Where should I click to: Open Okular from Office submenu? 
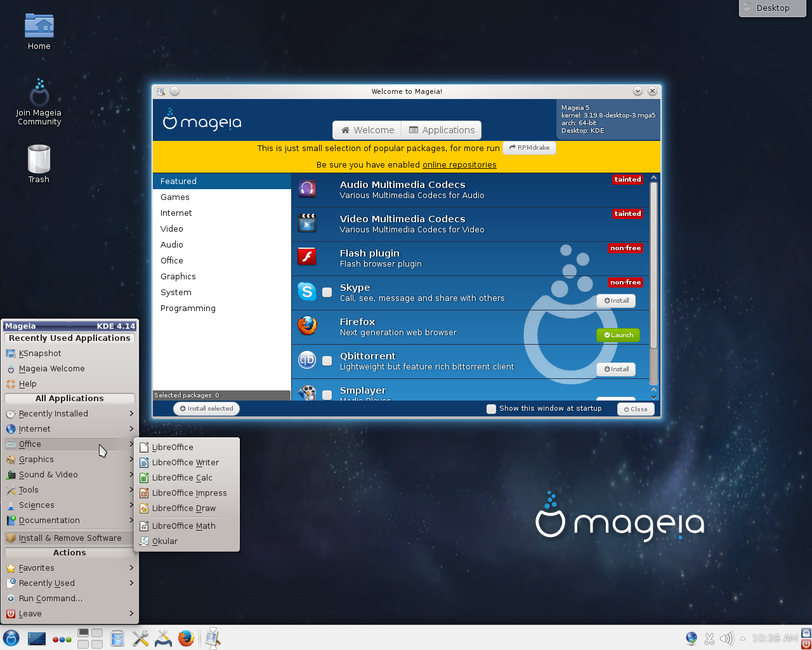click(187, 541)
